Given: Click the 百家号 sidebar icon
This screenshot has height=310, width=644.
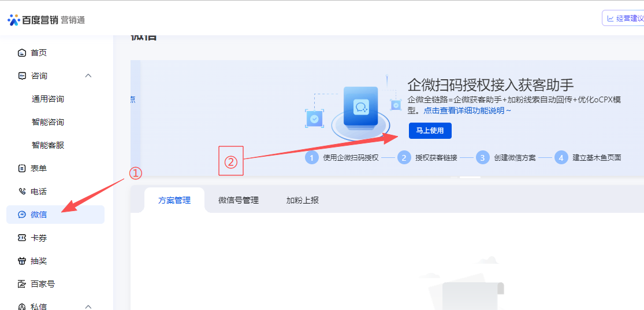Looking at the screenshot, I should point(22,284).
